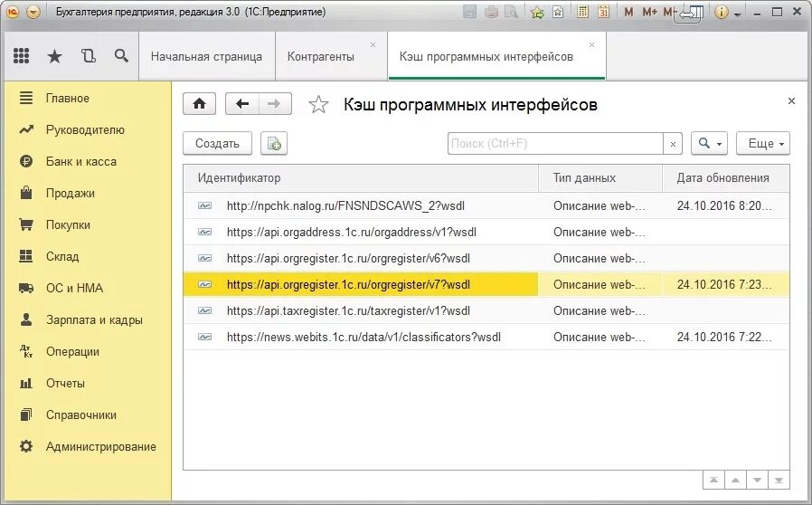Open Favorites star in the tools panel
812x505 pixels.
coord(54,56)
